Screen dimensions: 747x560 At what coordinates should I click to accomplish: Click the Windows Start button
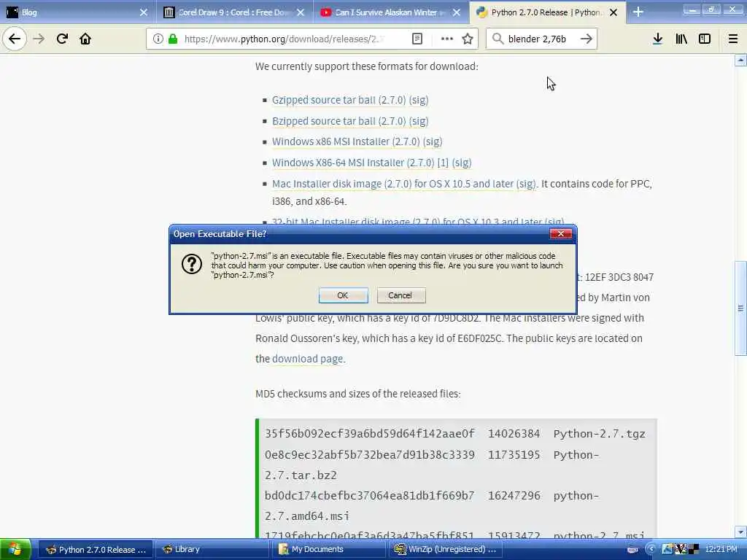pyautogui.click(x=16, y=549)
